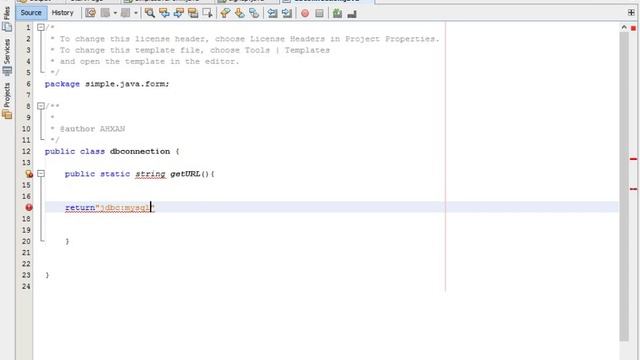This screenshot has height=360, width=640.
Task: Click the 'and open the template in the editor' comment
Action: coord(144,62)
